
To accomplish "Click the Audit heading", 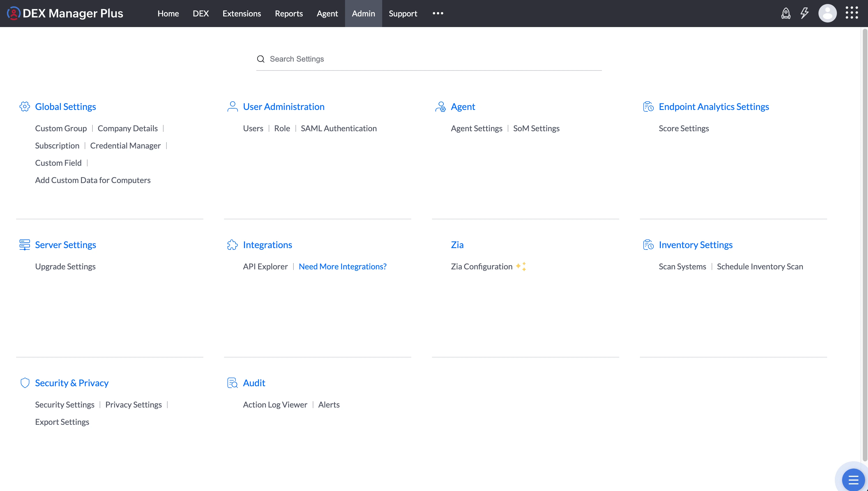I will coord(254,383).
